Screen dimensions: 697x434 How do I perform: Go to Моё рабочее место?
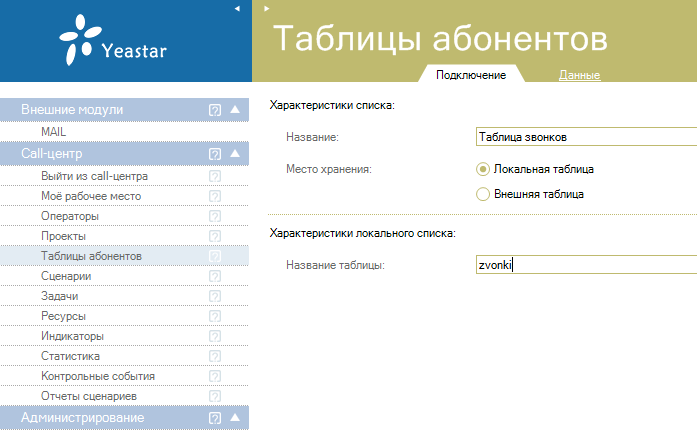pos(91,196)
